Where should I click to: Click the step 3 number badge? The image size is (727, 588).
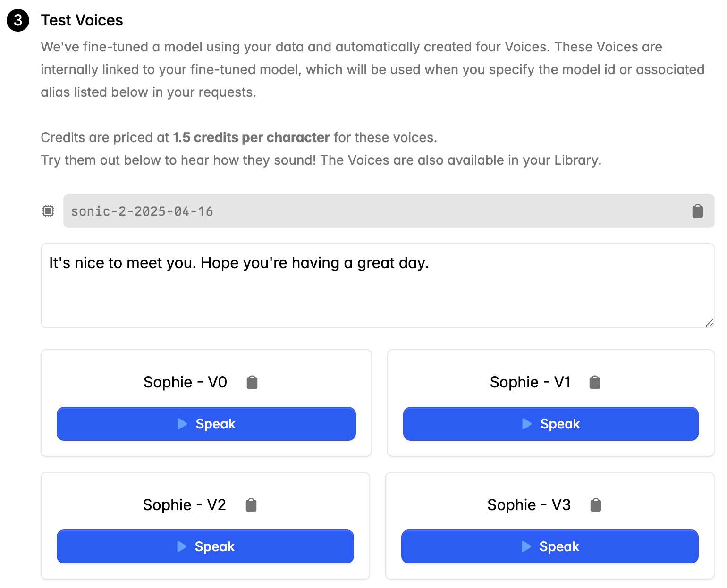[18, 20]
